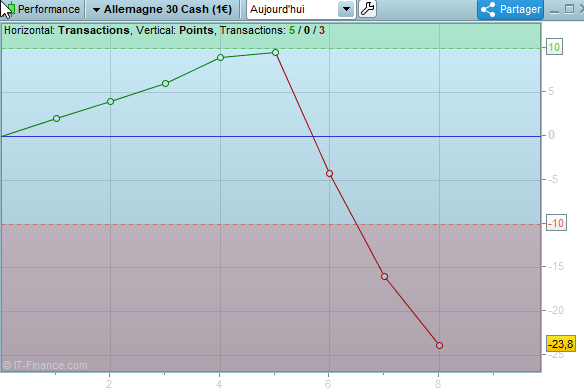Image resolution: width=584 pixels, height=392 pixels.
Task: Click the y-axis label -5
Action: click(553, 179)
